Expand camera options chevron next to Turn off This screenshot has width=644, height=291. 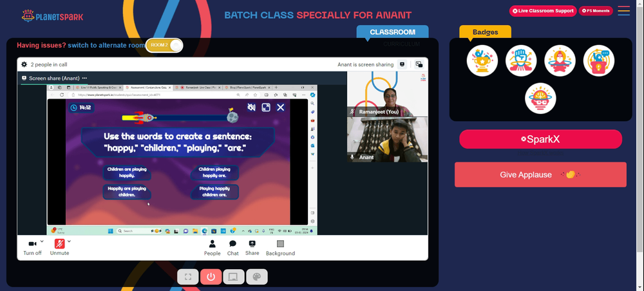42,241
